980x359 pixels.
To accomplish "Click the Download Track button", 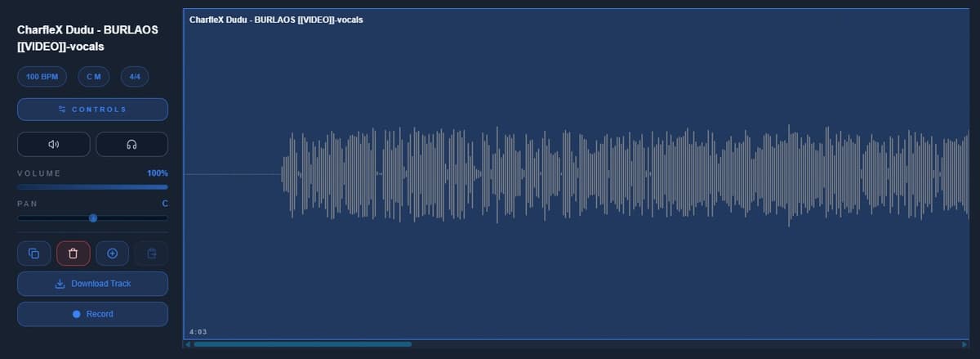I will click(x=92, y=284).
